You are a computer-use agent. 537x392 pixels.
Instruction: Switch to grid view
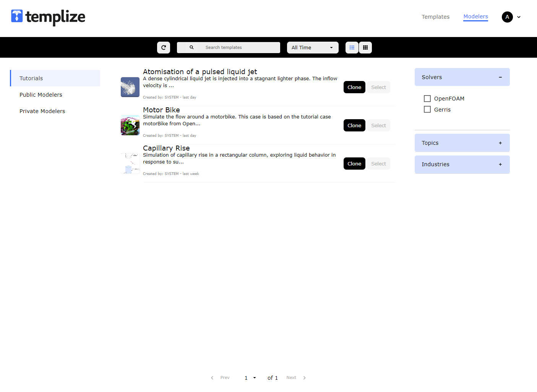click(365, 47)
